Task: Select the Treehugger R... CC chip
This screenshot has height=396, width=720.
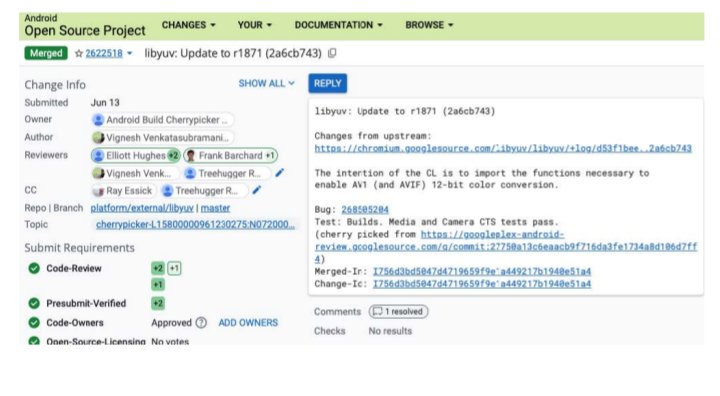Action: pos(204,191)
